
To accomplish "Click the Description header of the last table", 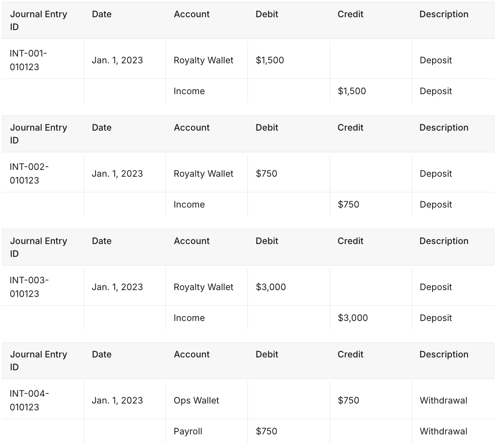I will [444, 354].
